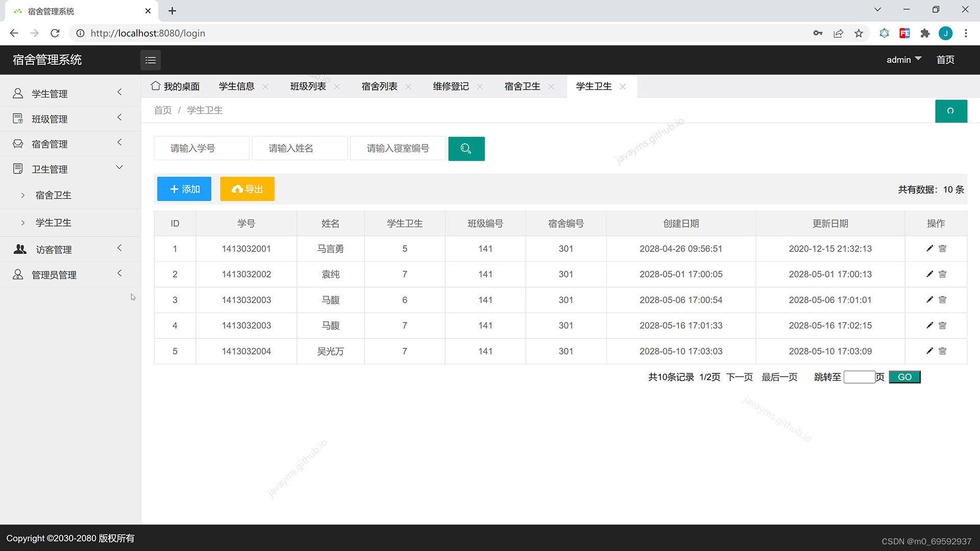The image size is (980, 551).
Task: Click the teal search magnifier button
Action: pos(466,148)
